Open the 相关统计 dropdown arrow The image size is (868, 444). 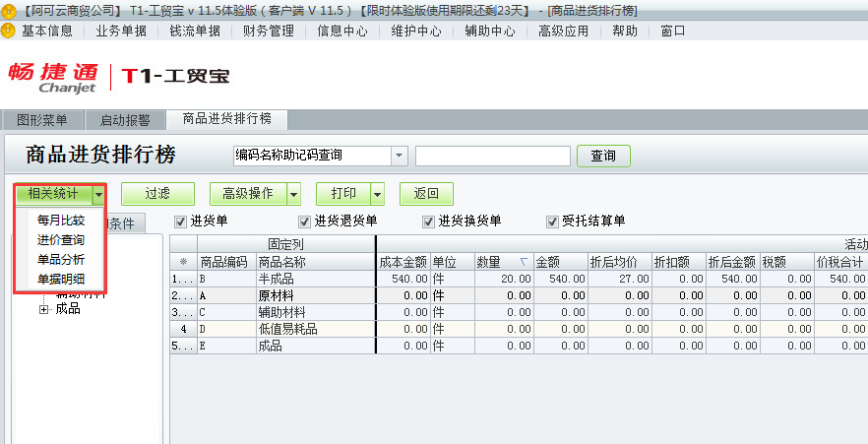coord(98,194)
